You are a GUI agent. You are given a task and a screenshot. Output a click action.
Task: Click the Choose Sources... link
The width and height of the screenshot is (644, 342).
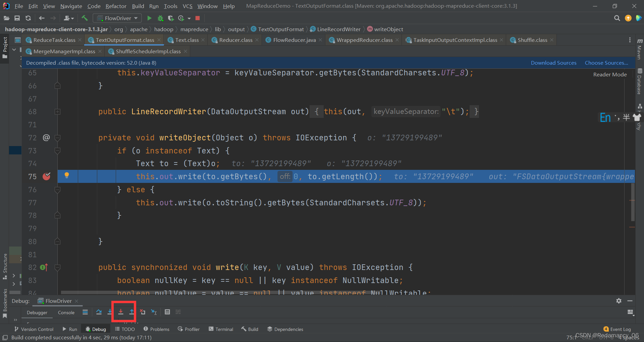click(606, 63)
